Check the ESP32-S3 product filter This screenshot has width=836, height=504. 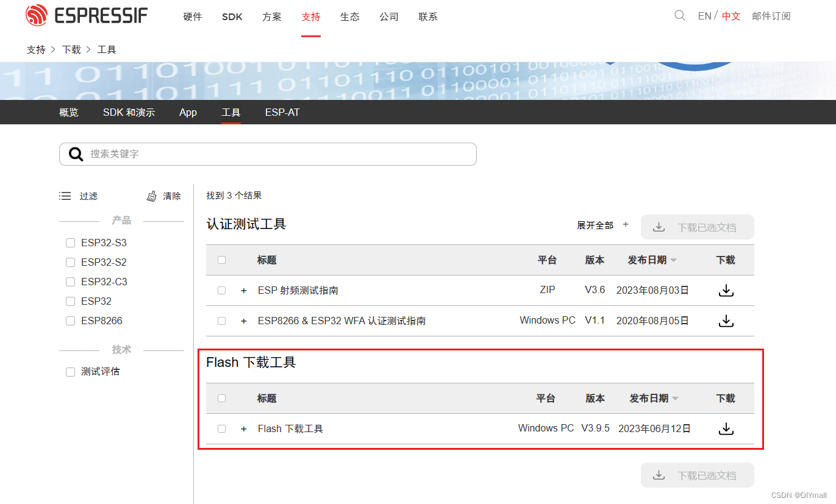coord(70,242)
